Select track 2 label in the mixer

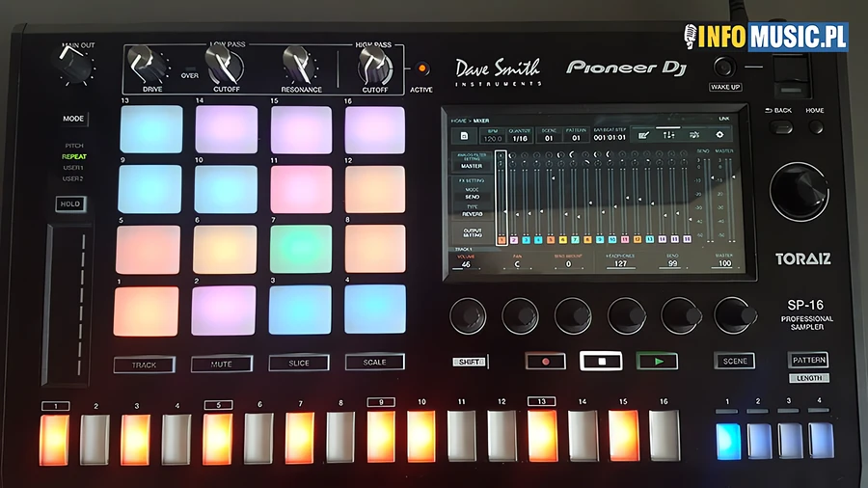[514, 240]
